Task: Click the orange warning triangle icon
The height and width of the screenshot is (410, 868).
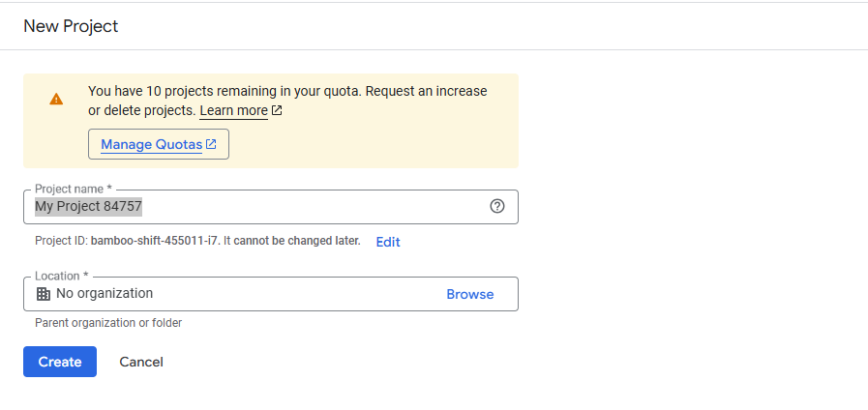Action: (x=56, y=99)
